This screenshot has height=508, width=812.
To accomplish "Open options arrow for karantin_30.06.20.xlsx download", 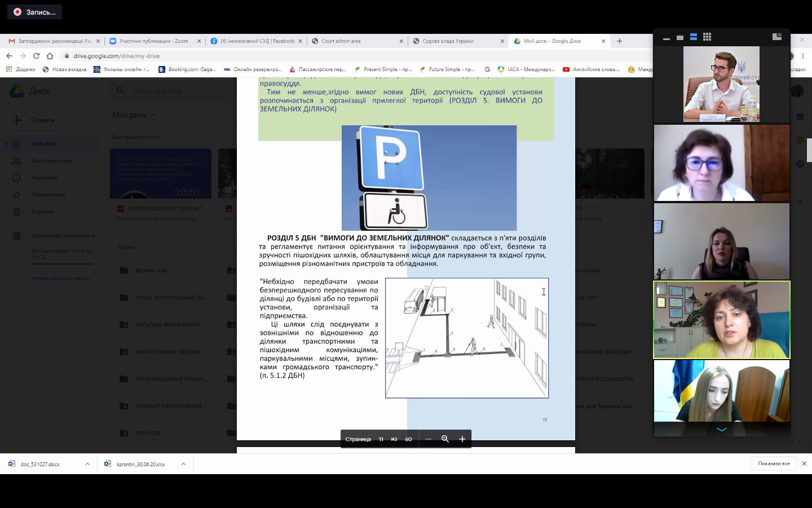I will pyautogui.click(x=183, y=464).
